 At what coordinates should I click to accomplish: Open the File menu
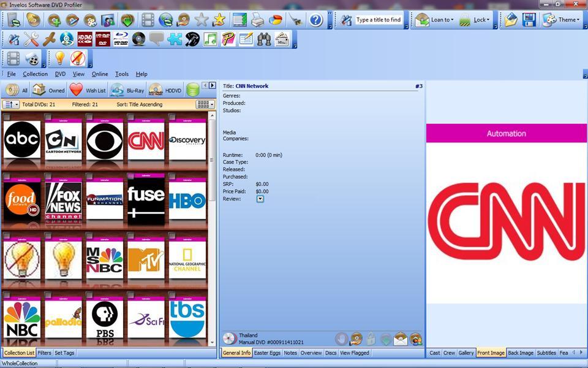[12, 74]
